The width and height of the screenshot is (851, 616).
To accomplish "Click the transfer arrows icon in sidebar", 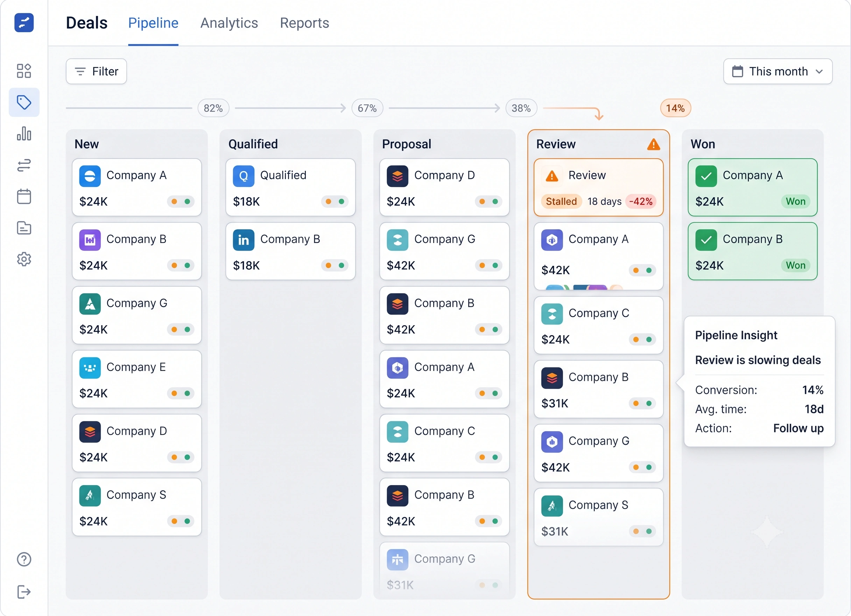I will point(24,165).
